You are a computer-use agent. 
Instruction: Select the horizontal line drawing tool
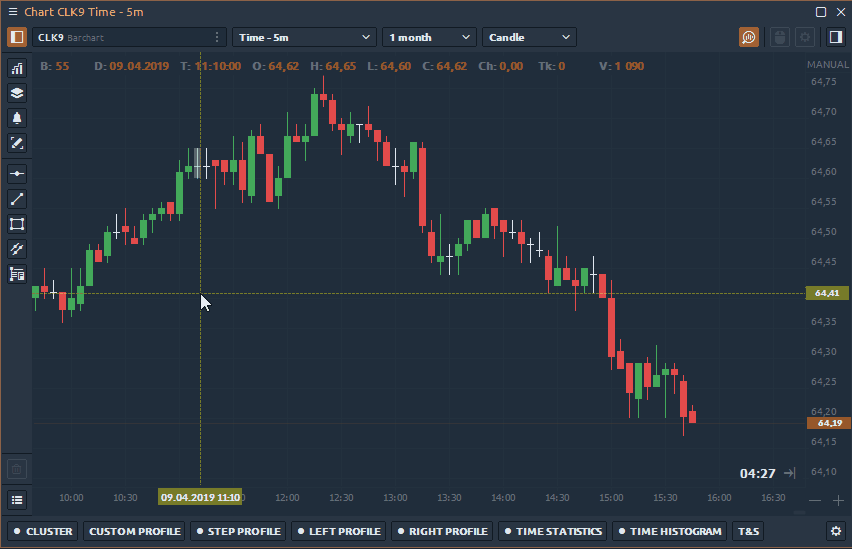(17, 174)
